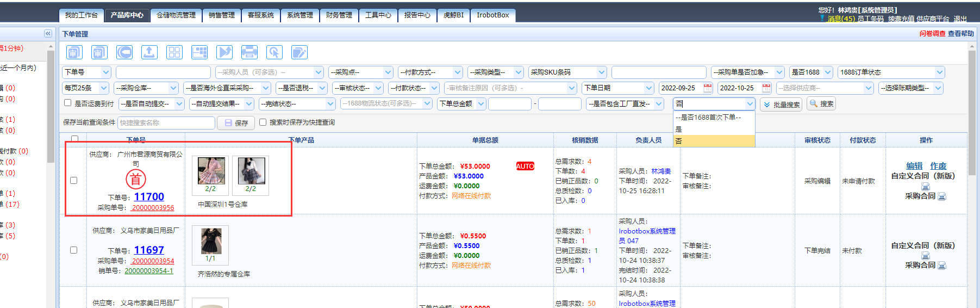Open the --完结状态-- dropdown

(x=297, y=103)
